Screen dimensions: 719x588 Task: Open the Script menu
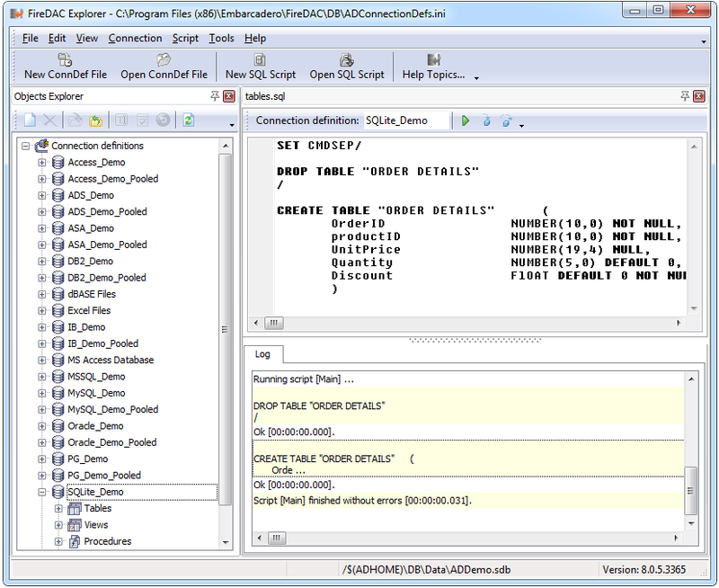point(185,38)
